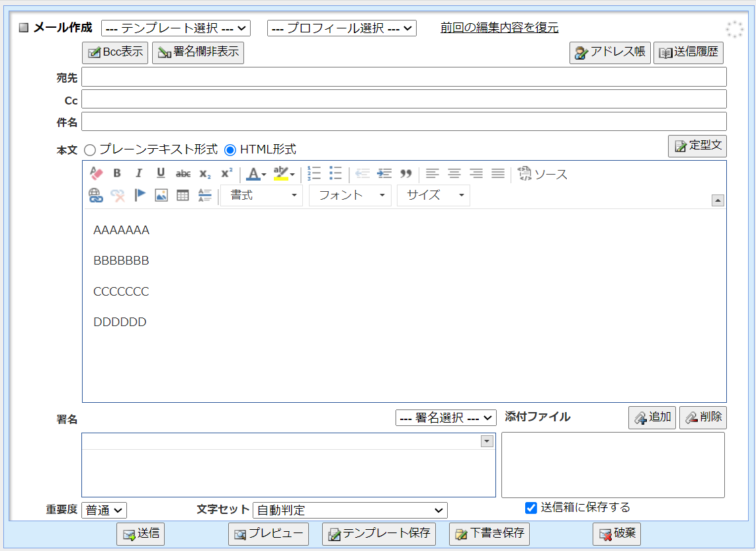Insert an image
756x551 pixels.
pos(161,195)
